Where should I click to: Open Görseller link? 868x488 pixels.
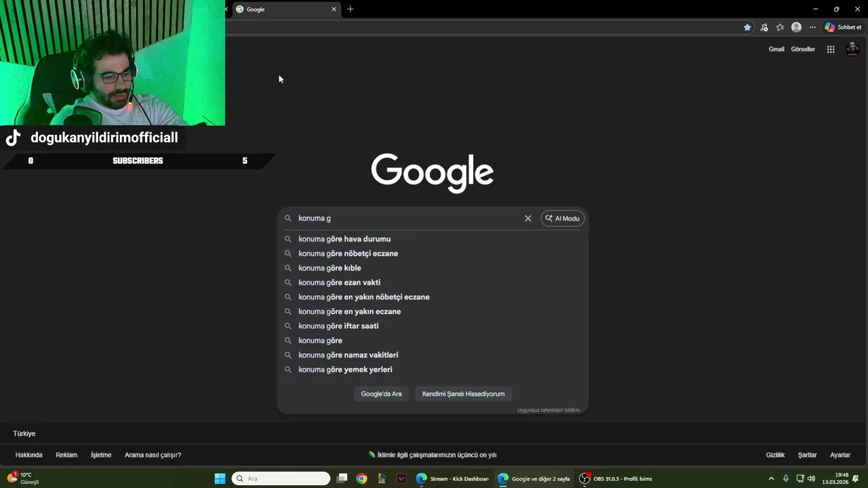pos(803,49)
